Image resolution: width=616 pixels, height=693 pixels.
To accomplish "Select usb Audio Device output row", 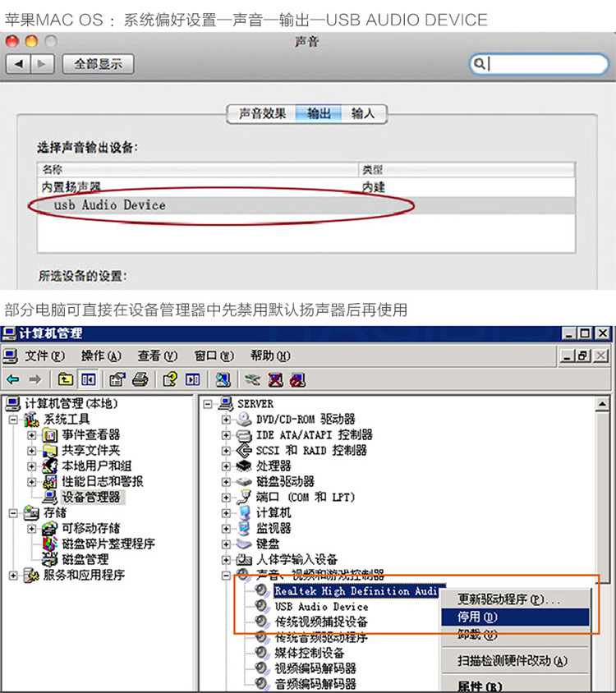I will 306,205.
